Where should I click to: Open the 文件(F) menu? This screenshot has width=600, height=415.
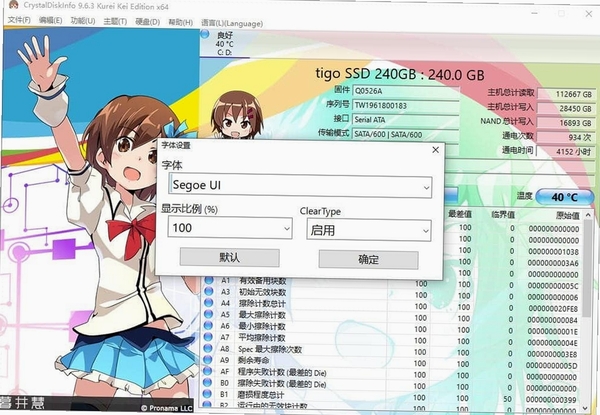click(19, 20)
